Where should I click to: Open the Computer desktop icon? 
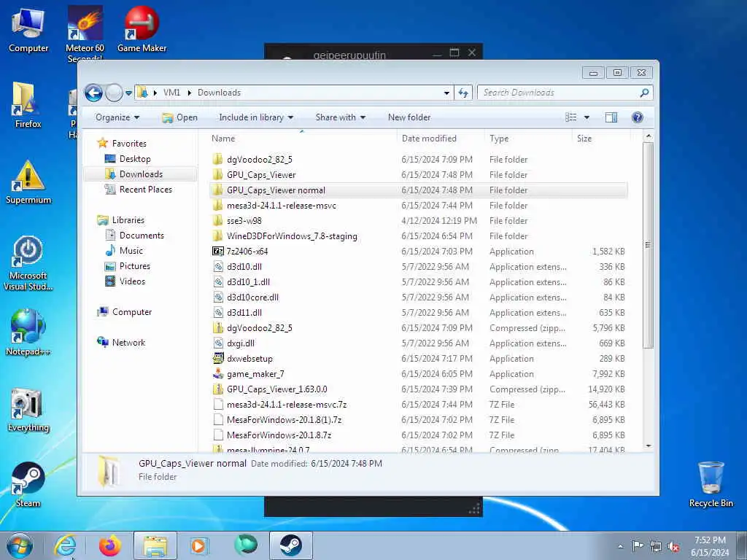click(28, 31)
